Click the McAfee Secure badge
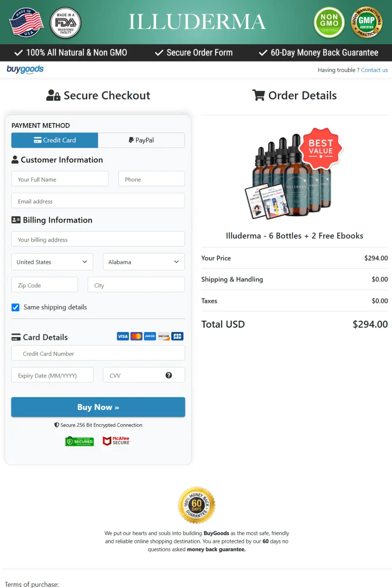This screenshot has width=392, height=588. click(116, 441)
